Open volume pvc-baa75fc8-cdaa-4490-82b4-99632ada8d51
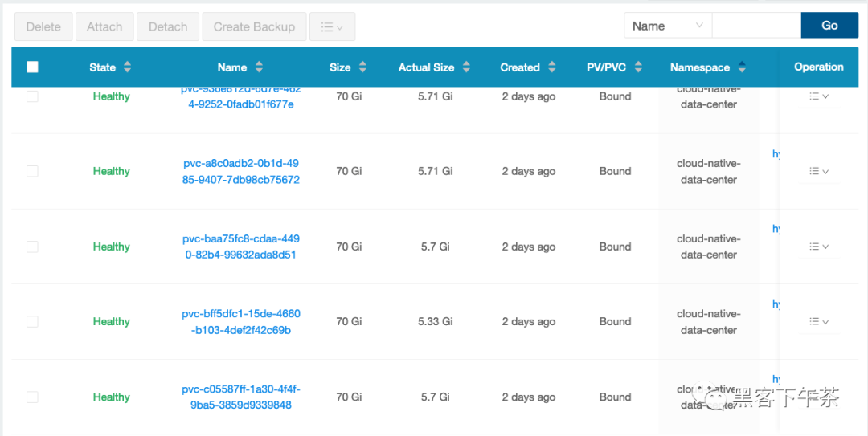This screenshot has height=436, width=868. (241, 247)
